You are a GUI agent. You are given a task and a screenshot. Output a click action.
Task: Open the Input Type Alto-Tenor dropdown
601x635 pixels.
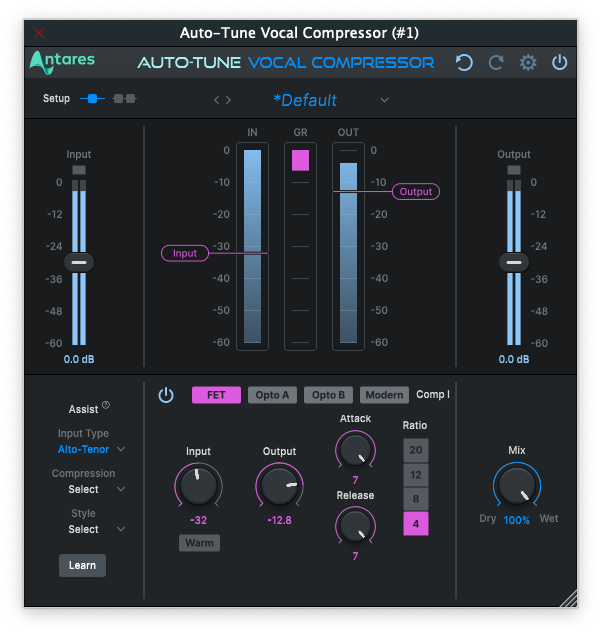92,449
